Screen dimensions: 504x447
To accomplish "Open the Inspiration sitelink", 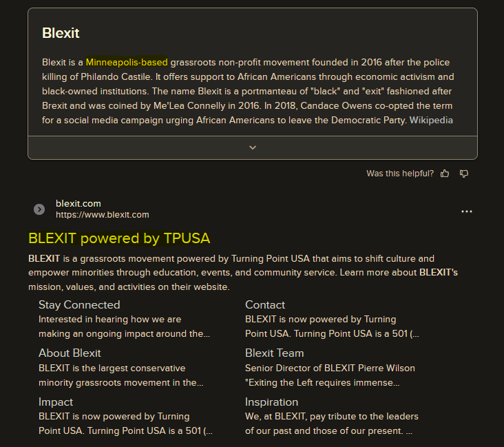I will 271,402.
